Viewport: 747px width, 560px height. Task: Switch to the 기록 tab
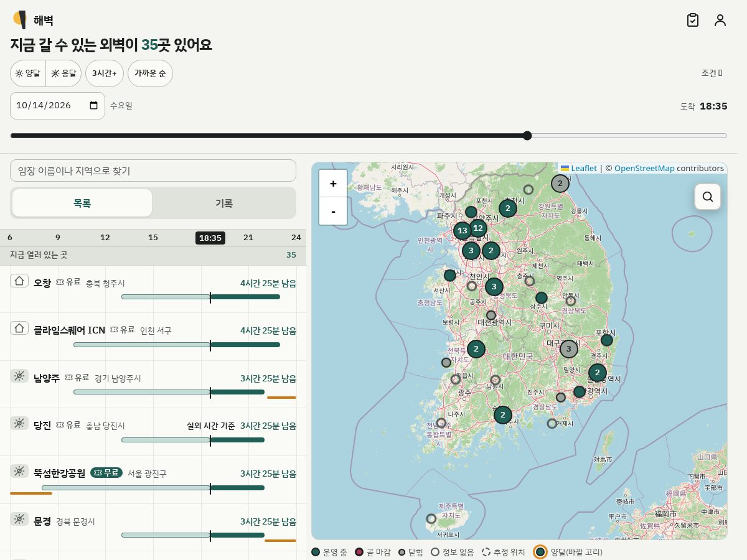click(224, 203)
